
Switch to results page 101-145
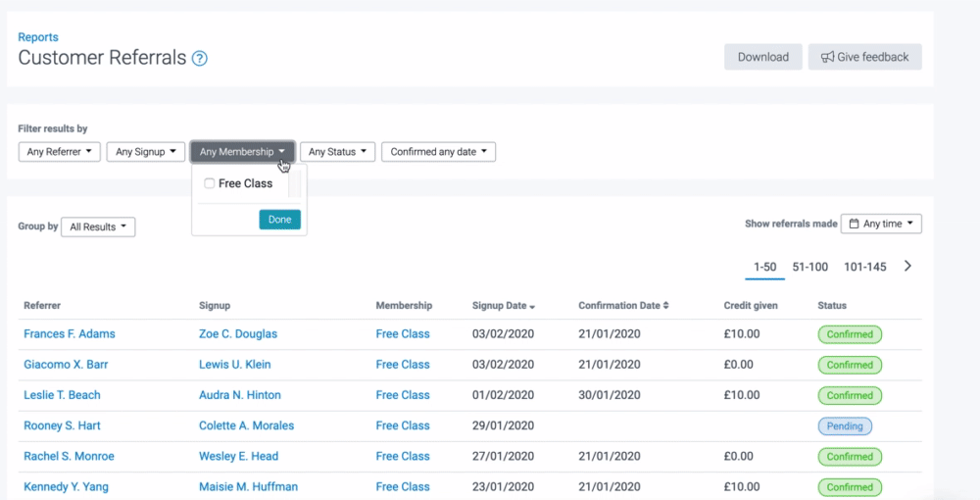click(864, 267)
